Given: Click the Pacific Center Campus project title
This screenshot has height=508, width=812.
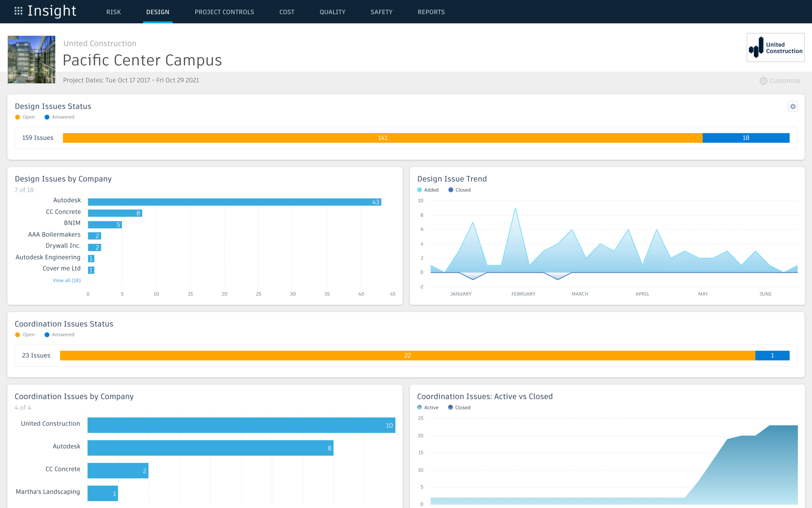Looking at the screenshot, I should (x=143, y=60).
